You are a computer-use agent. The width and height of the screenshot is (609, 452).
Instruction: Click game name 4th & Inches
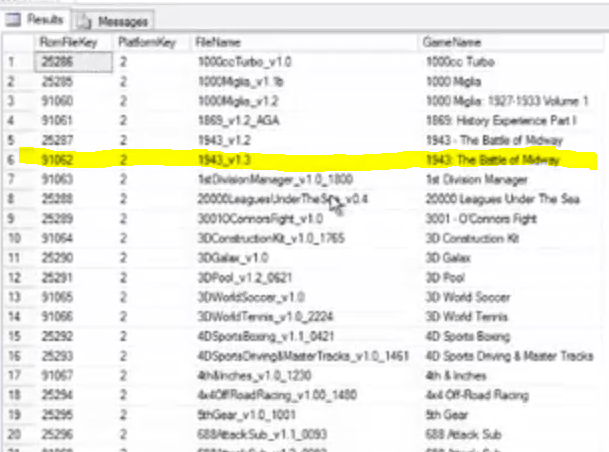pyautogui.click(x=456, y=376)
